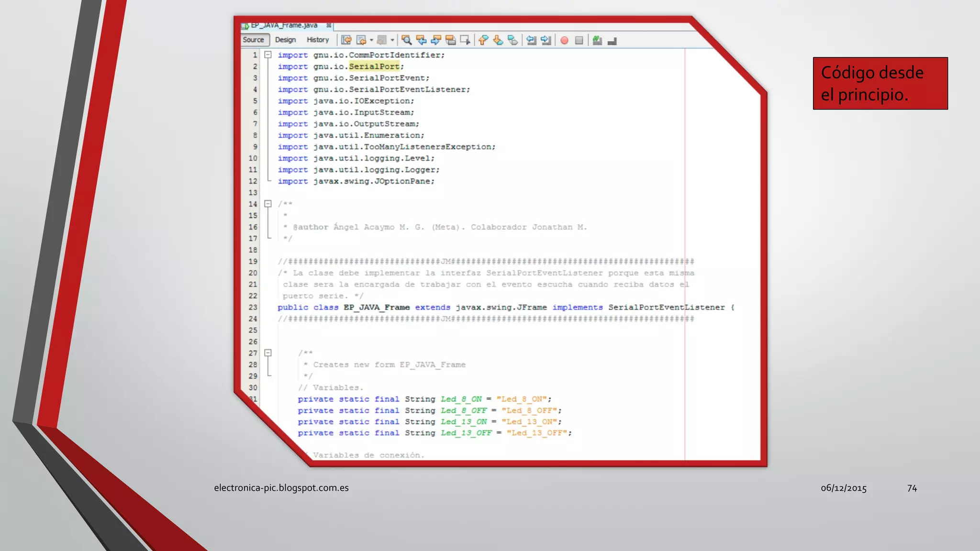The image size is (980, 551).
Task: Go to previous search occurrence
Action: pos(421,40)
